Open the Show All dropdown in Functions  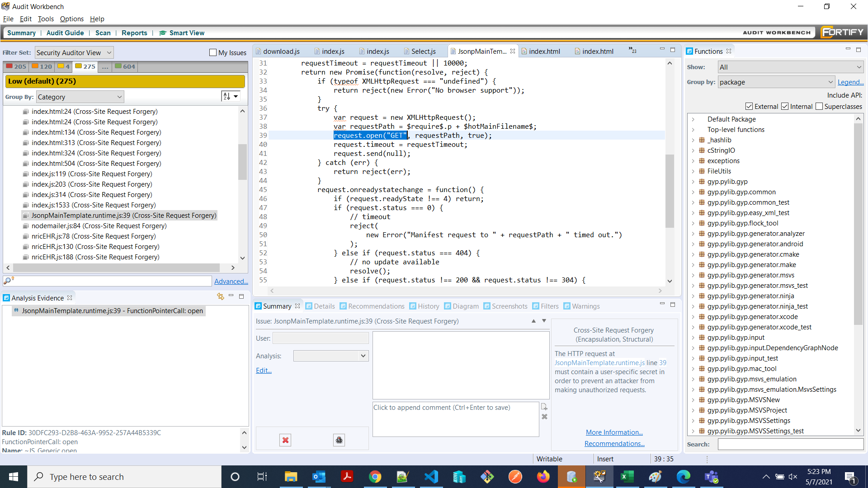(791, 67)
